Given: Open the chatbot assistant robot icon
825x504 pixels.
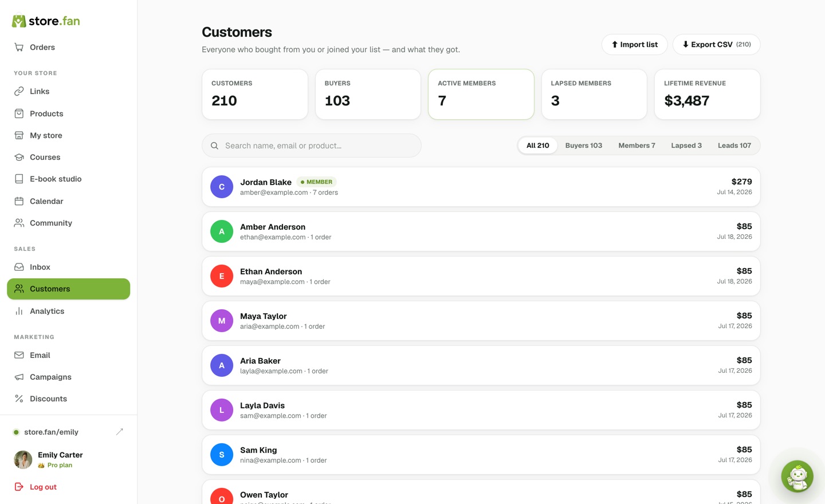Looking at the screenshot, I should tap(797, 477).
